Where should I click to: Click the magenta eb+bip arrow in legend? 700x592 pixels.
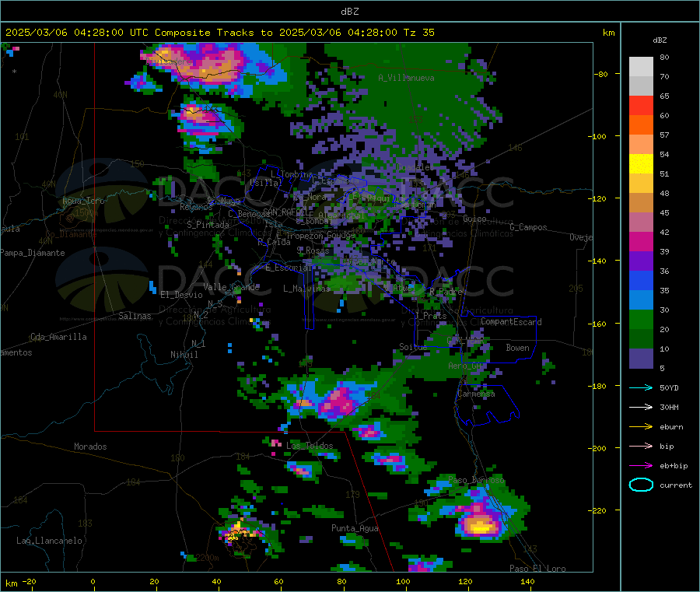[x=641, y=466]
